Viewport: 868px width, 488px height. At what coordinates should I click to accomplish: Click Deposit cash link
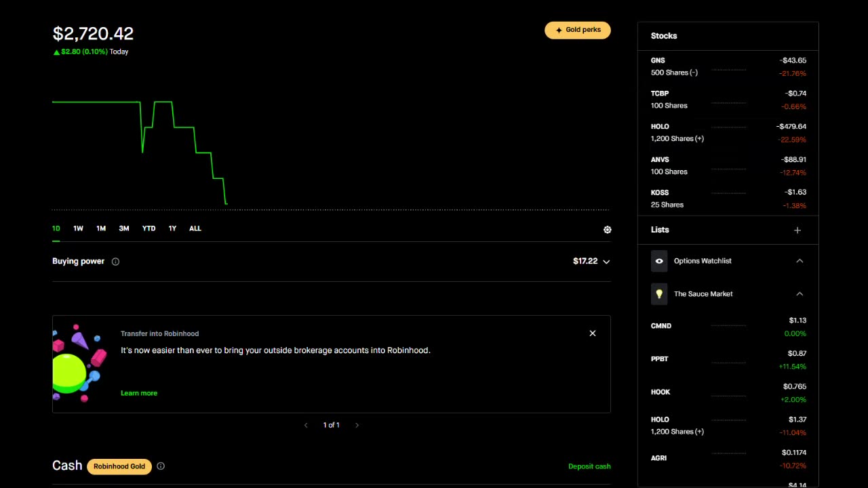(x=589, y=466)
